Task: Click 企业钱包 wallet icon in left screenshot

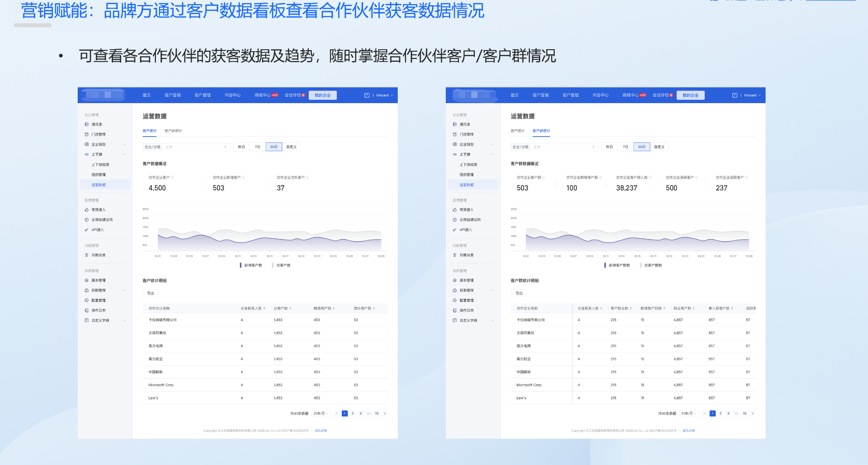Action: click(x=86, y=144)
